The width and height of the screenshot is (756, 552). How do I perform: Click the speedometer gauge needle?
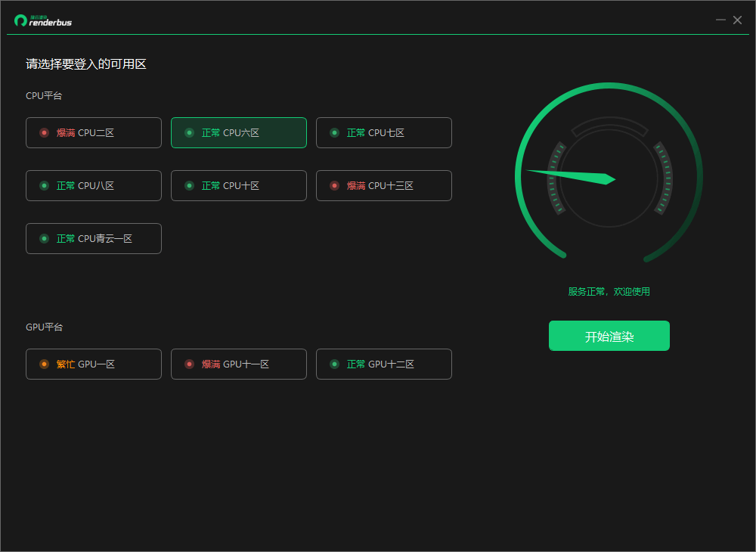(x=572, y=176)
